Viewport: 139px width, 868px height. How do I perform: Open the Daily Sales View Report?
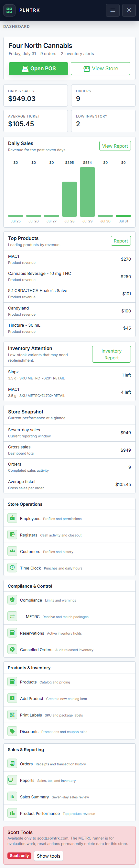point(115,146)
